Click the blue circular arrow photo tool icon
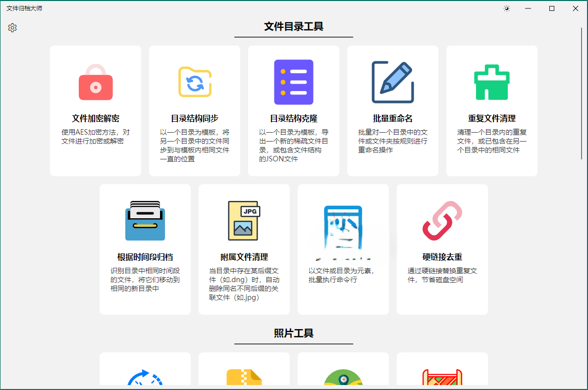Viewport: 588px width, 390px height. [x=145, y=377]
